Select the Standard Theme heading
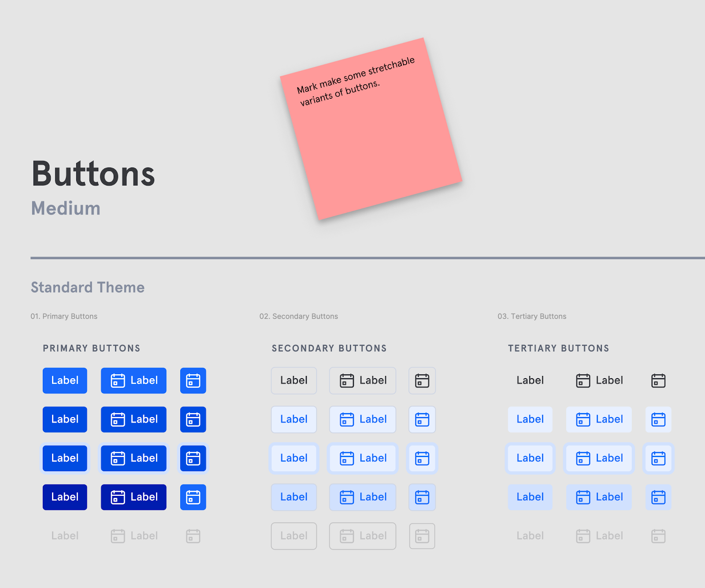Viewport: 705px width, 588px height. pyautogui.click(x=88, y=287)
